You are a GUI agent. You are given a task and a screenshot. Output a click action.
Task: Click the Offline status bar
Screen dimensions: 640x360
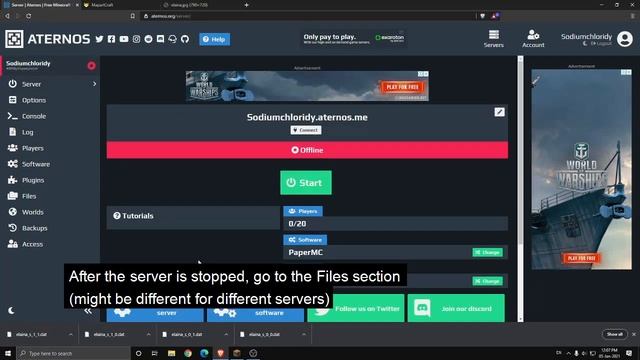click(x=307, y=150)
